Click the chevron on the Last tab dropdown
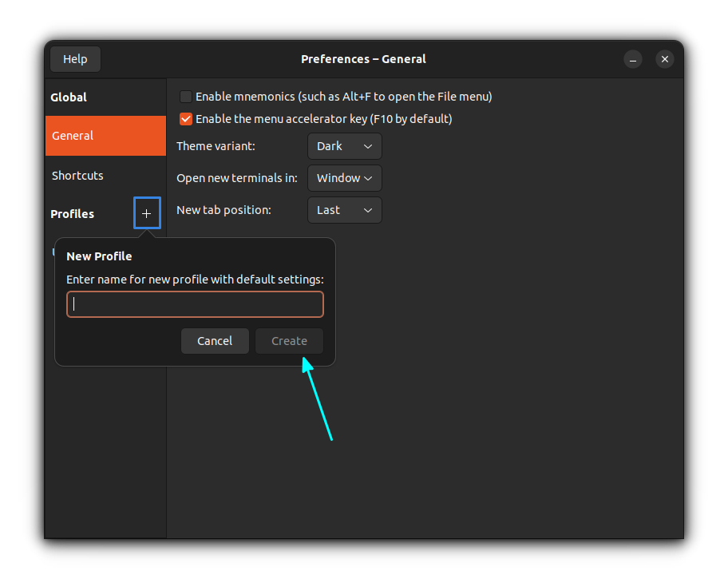The width and height of the screenshot is (728, 587). pos(367,210)
